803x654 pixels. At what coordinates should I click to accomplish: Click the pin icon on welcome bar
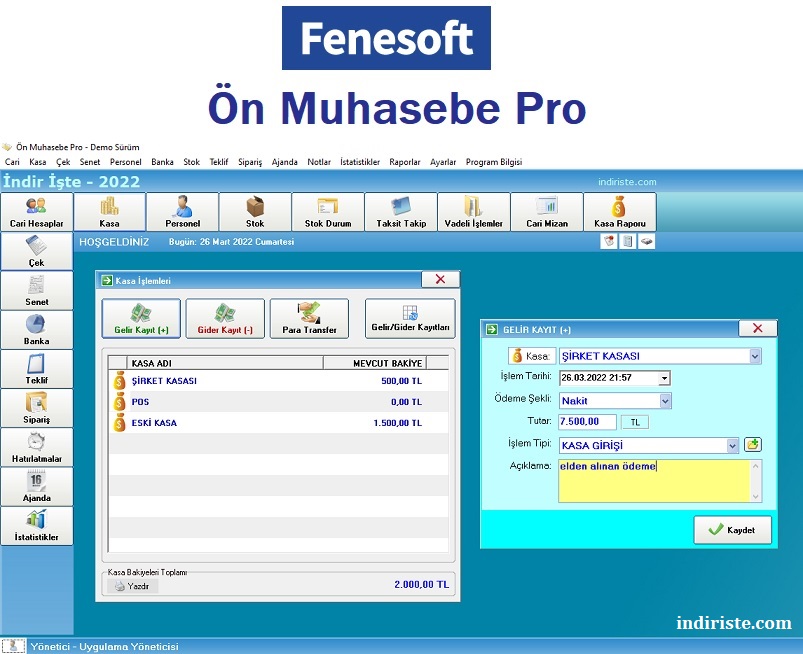coord(609,241)
